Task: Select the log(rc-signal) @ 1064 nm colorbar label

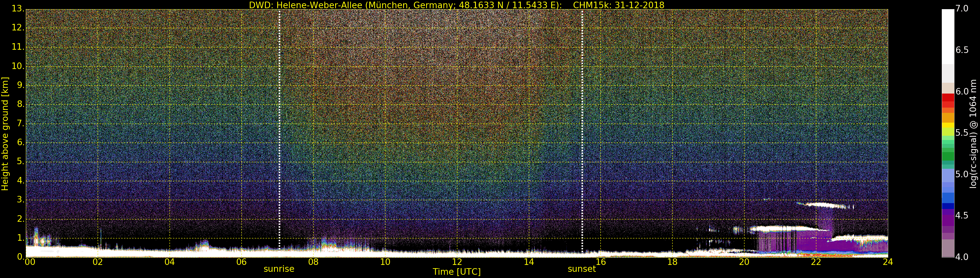Action: [x=973, y=134]
